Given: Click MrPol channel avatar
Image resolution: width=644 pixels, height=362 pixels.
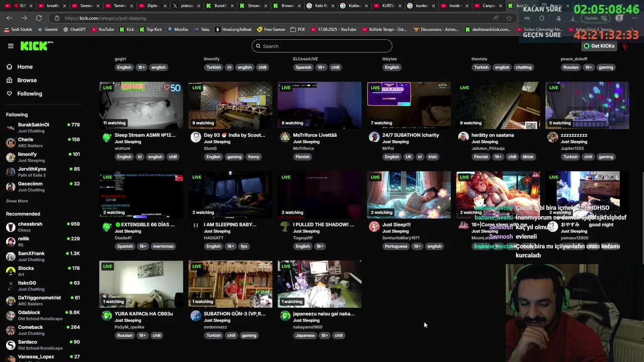Looking at the screenshot, I should coord(374,137).
